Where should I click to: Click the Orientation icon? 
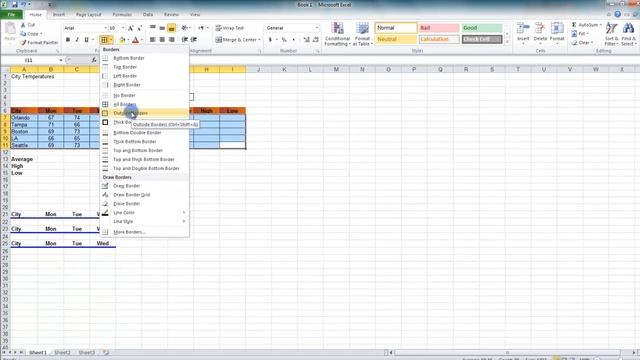[x=184, y=28]
